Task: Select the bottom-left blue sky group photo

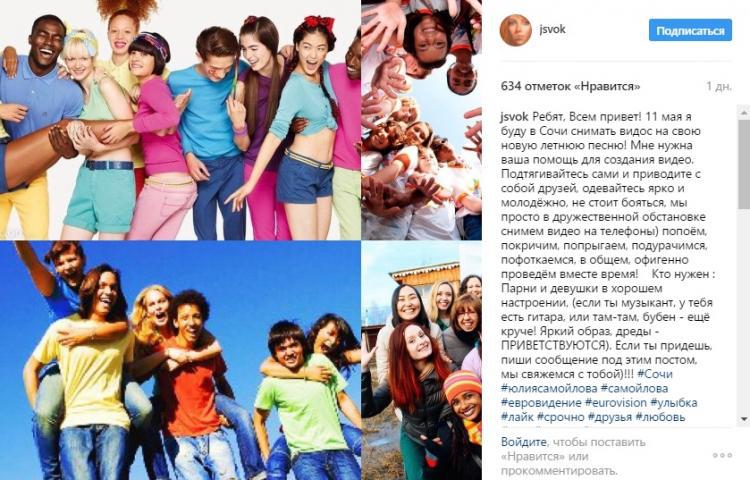Action: (180, 360)
